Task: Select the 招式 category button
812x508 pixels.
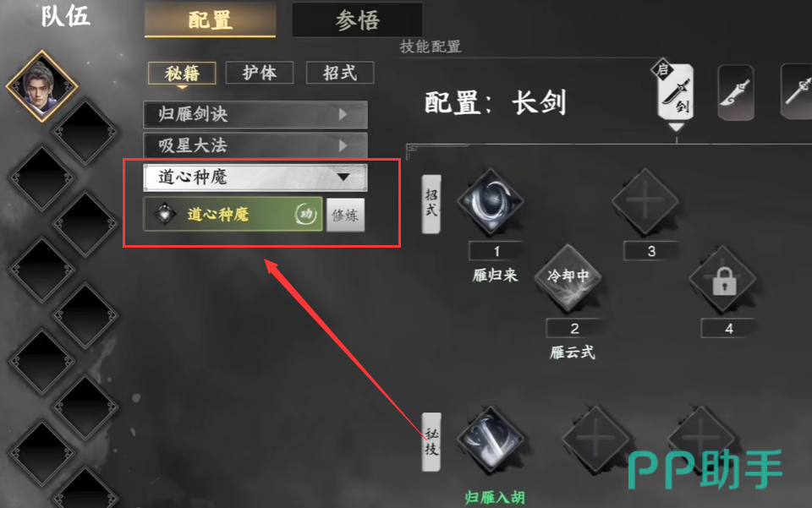Action: coord(340,73)
